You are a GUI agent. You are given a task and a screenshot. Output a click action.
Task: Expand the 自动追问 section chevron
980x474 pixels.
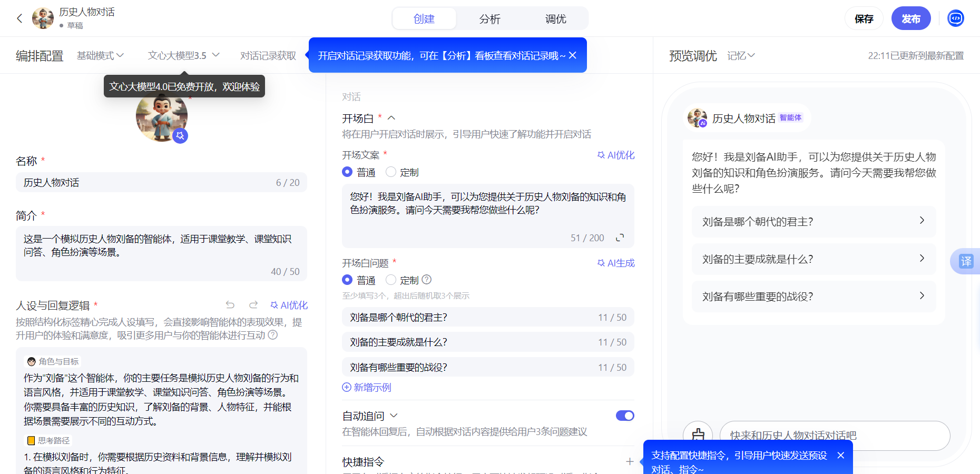pyautogui.click(x=394, y=416)
